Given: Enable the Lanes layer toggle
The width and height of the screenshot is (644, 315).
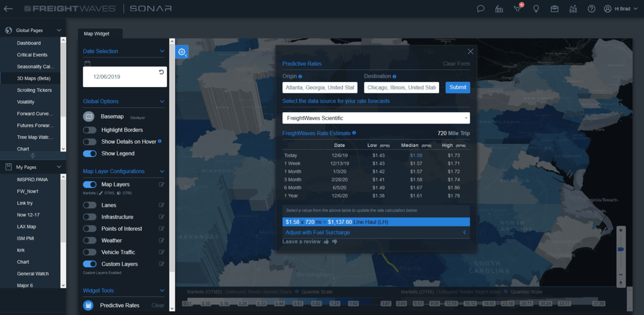Looking at the screenshot, I should 90,205.
